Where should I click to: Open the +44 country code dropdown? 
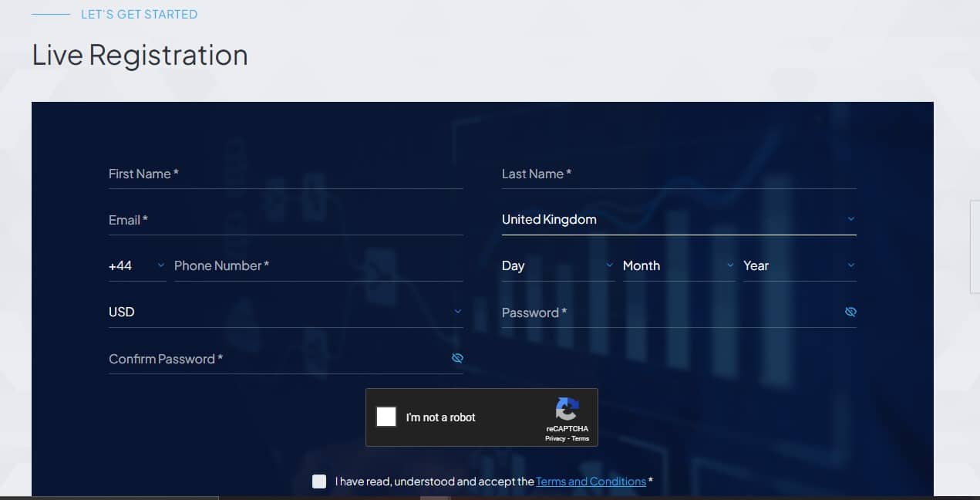tap(137, 266)
